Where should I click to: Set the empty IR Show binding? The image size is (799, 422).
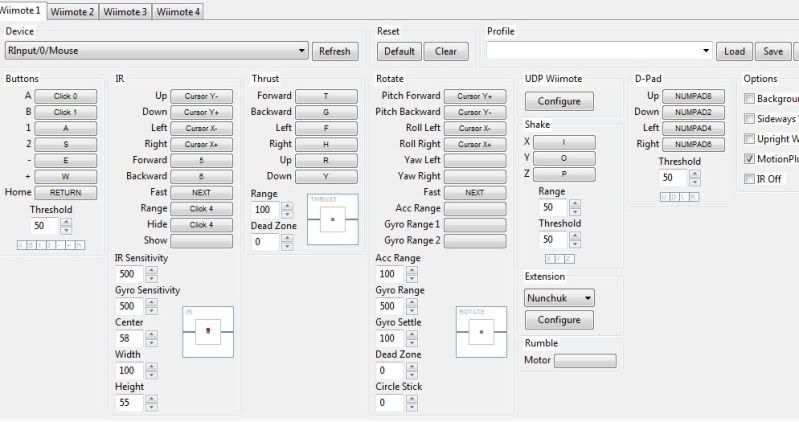[x=201, y=241]
